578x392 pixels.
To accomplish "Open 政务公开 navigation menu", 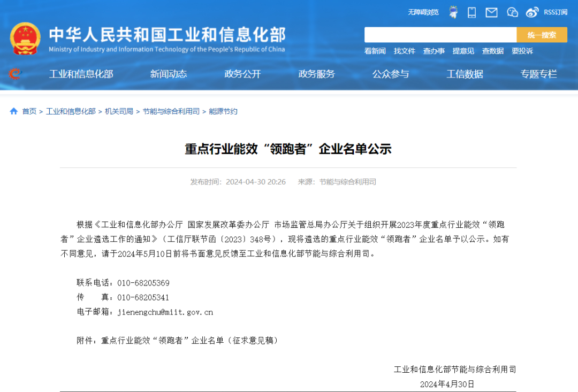I will click(242, 74).
